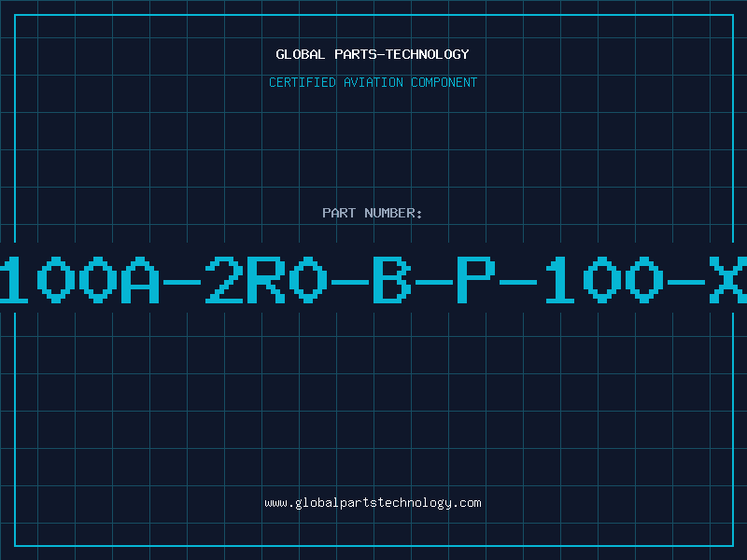
Task: Click the 100A segment of the part number
Action: tap(79, 280)
